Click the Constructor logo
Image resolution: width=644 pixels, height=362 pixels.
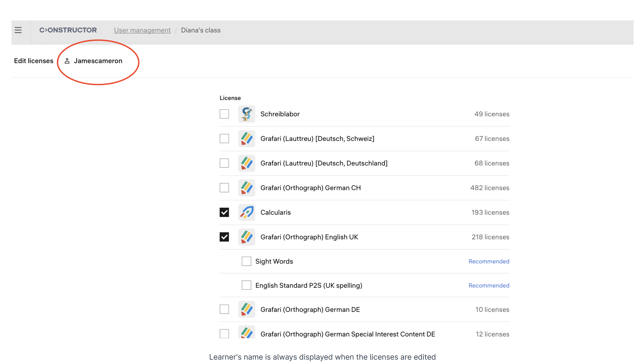pos(68,30)
